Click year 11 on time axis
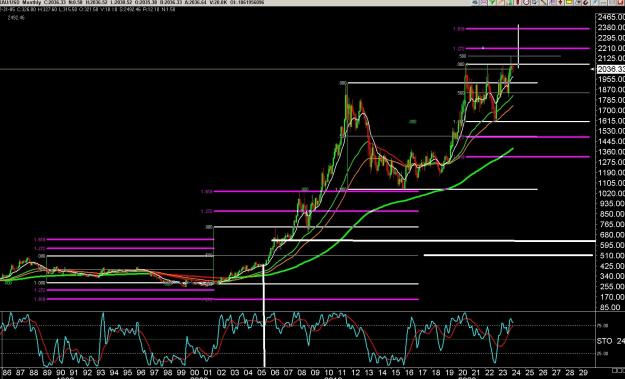Image resolution: width=625 pixels, height=379 pixels. coord(342,373)
